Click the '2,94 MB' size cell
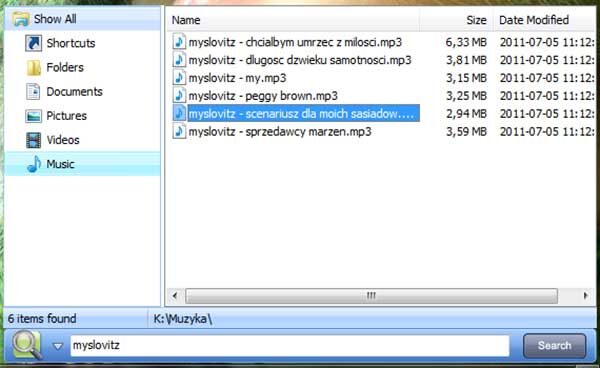600x368 pixels. 466,113
